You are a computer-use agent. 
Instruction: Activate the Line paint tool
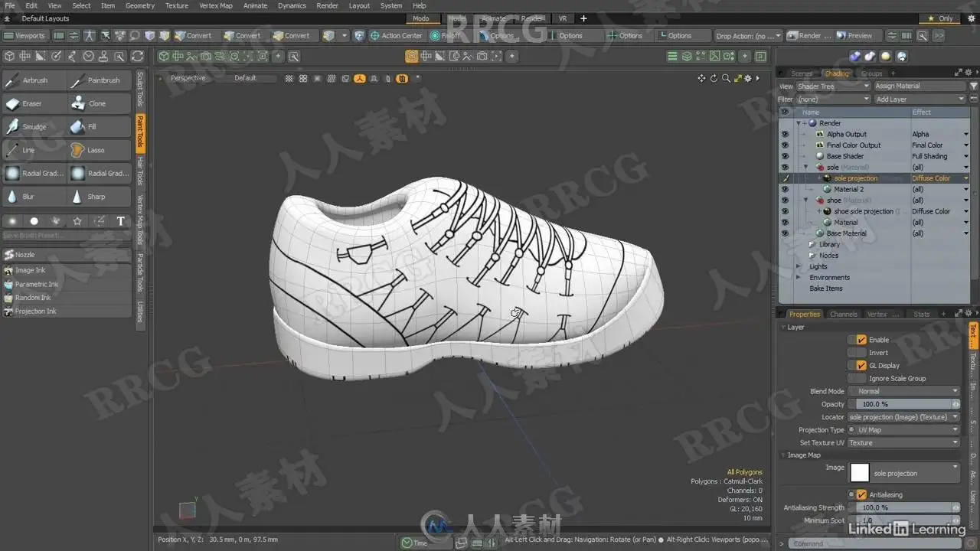pyautogui.click(x=34, y=150)
